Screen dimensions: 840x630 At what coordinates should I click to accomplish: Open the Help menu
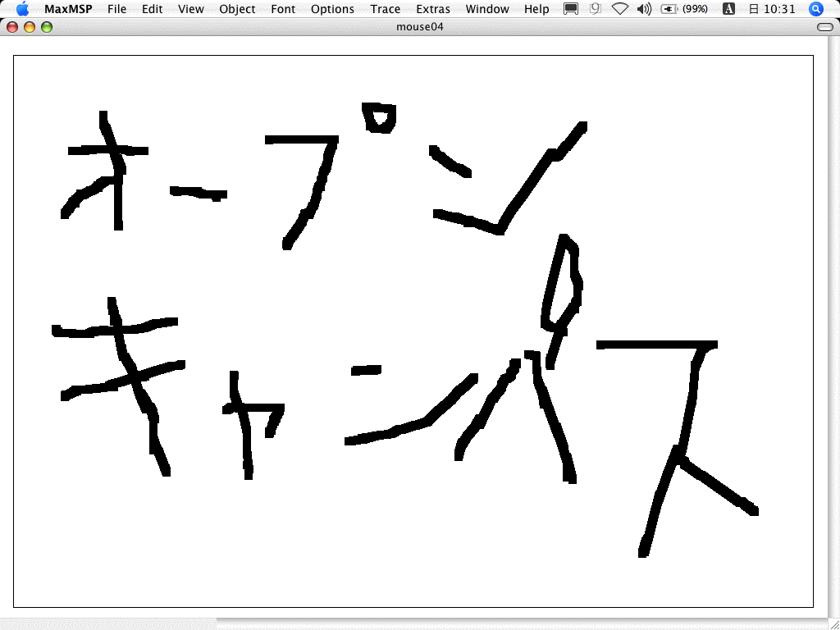point(536,9)
